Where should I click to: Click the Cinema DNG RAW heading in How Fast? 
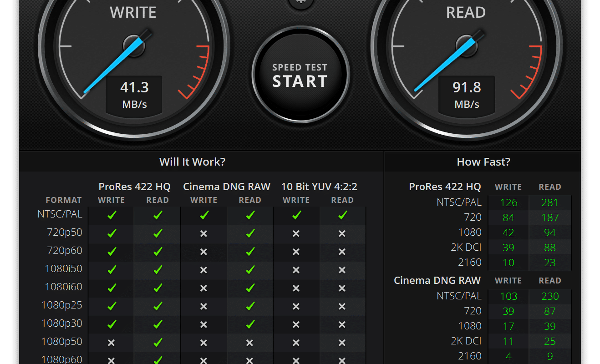pyautogui.click(x=437, y=280)
